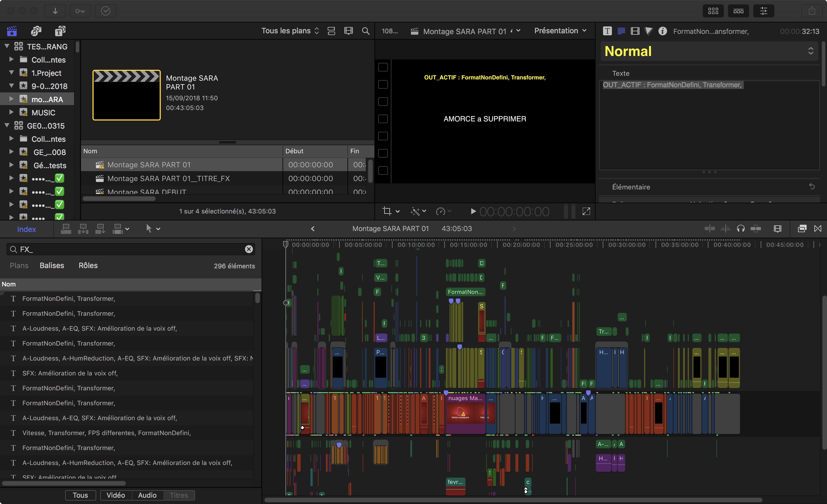Toggle audio skimming waveform icon
Screen dimensions: 827x504
point(725,229)
